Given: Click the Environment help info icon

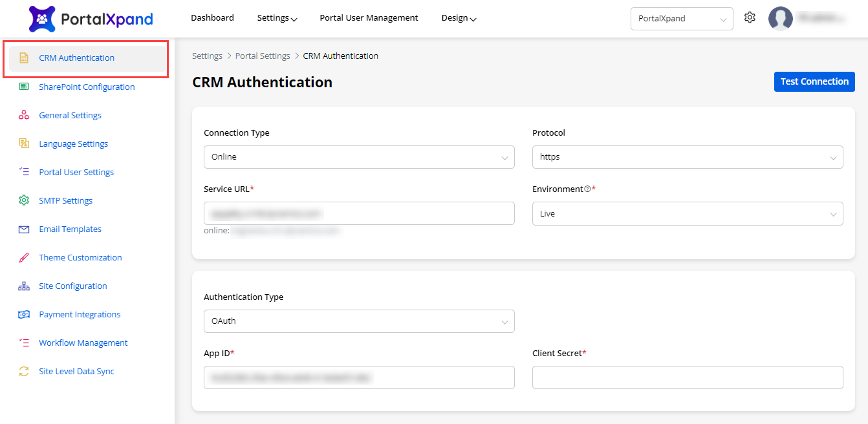Looking at the screenshot, I should 587,189.
